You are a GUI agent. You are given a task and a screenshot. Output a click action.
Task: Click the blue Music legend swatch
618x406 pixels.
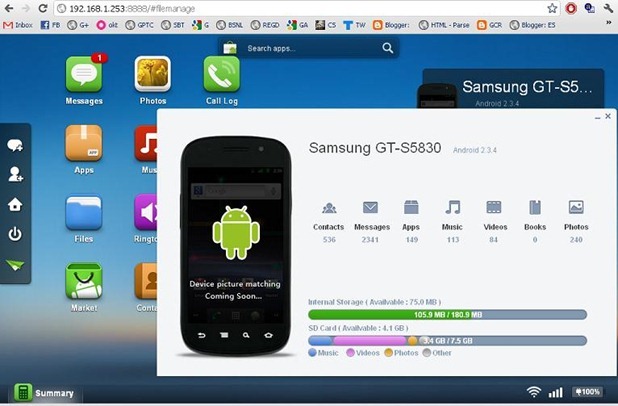[313, 353]
